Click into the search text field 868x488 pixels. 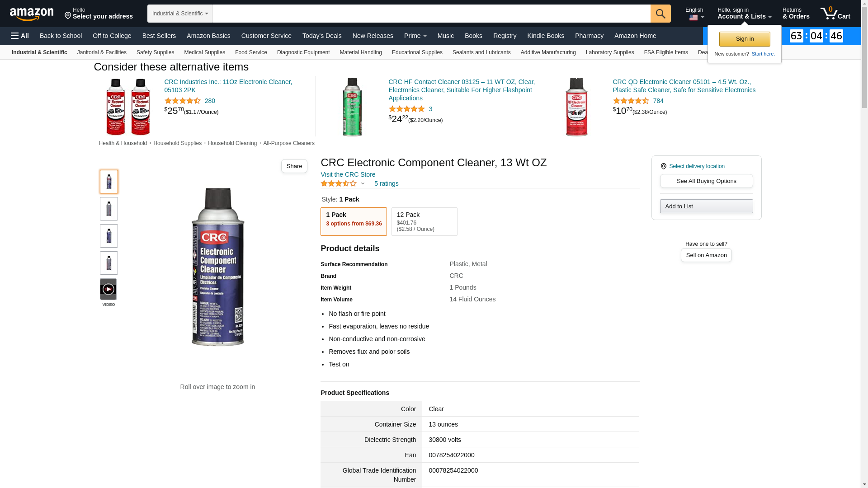pos(431,14)
